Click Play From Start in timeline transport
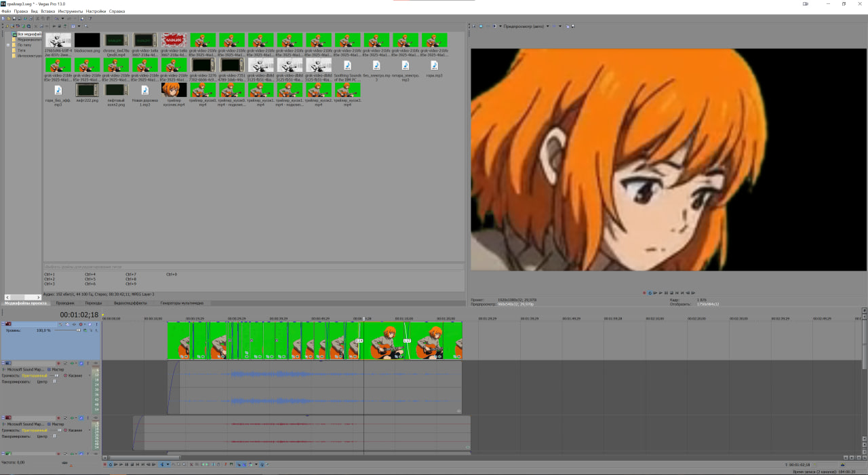This screenshot has height=475, width=868. 116,465
